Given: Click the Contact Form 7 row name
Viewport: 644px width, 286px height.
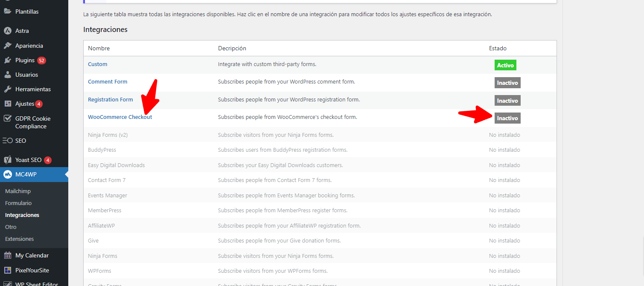Looking at the screenshot, I should [x=107, y=180].
